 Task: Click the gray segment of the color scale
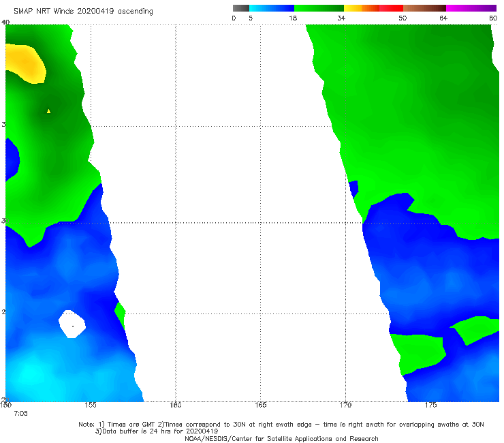pos(241,8)
